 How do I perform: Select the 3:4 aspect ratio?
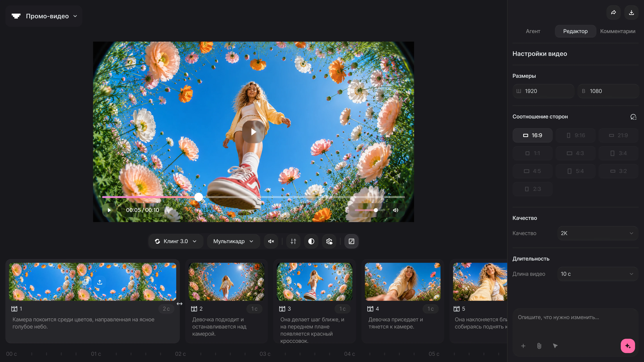618,153
